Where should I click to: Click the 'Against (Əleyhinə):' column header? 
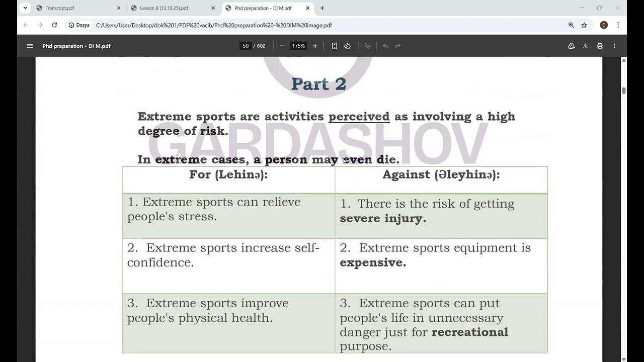point(441,174)
